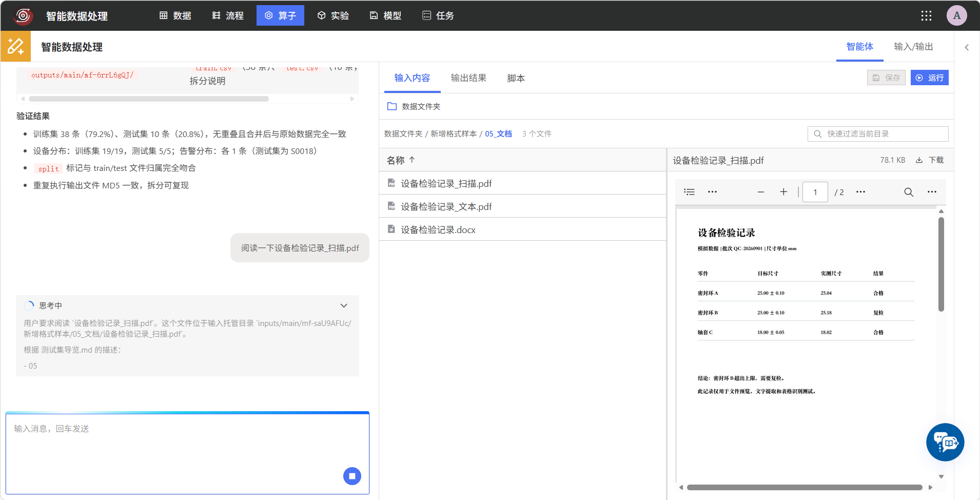Click the chat code block horizontal scrollbar
Image resolution: width=980 pixels, height=500 pixels.
149,99
